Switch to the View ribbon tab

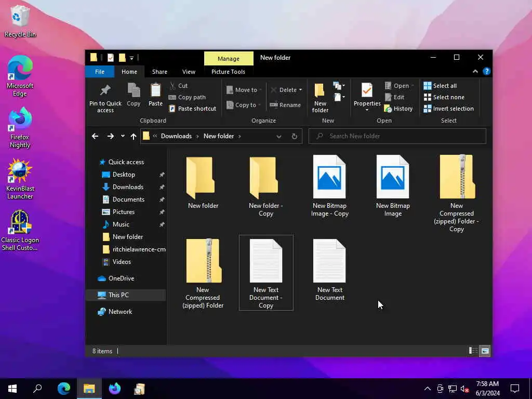coord(189,72)
